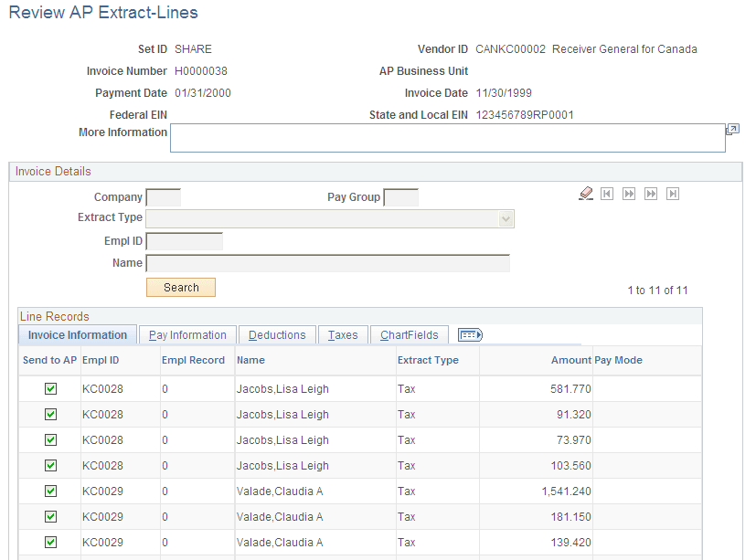Click amount 73.970 cell
Screen dimensions: 756x560
coord(574,440)
